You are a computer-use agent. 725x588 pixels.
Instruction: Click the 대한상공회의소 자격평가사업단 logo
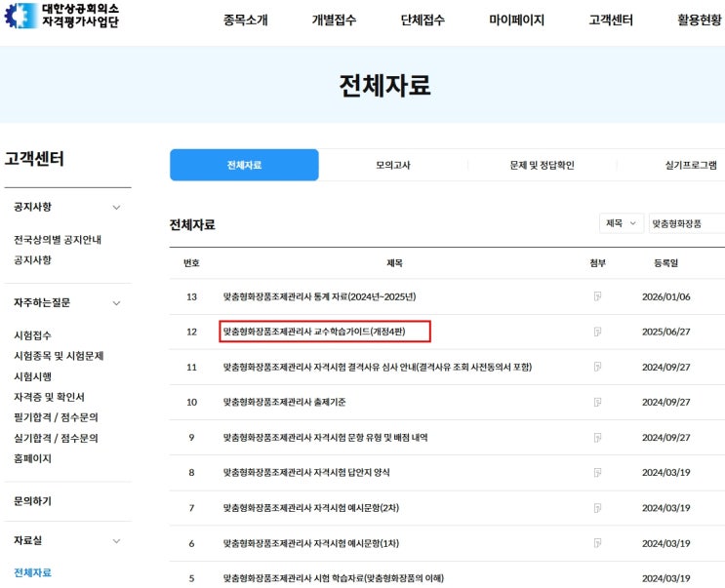click(61, 16)
